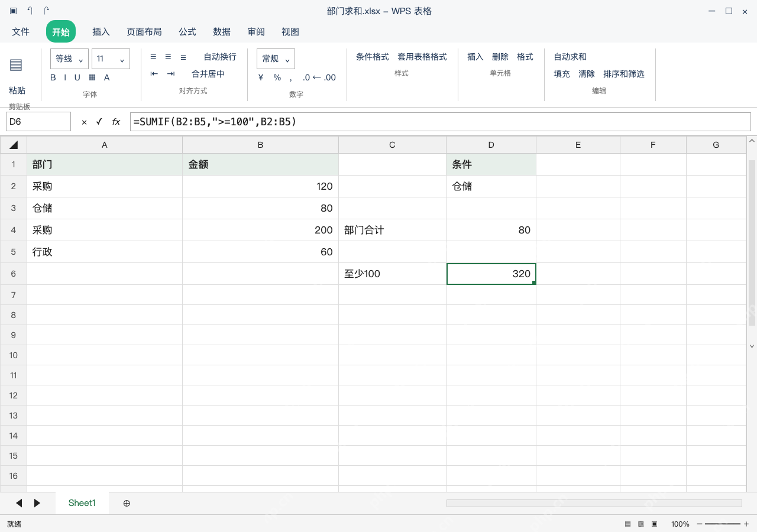Toggle underline formatting (U)
This screenshot has width=757, height=532.
coord(77,77)
